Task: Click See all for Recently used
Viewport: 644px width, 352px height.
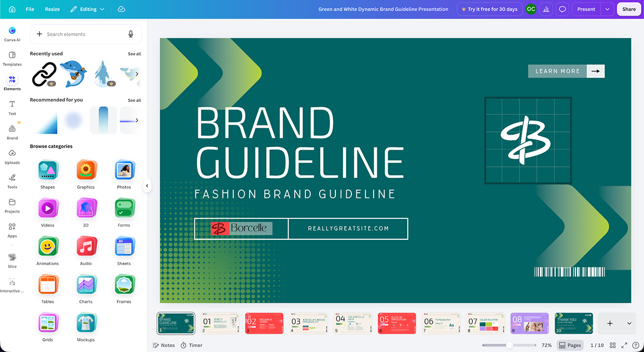Action: tap(134, 54)
